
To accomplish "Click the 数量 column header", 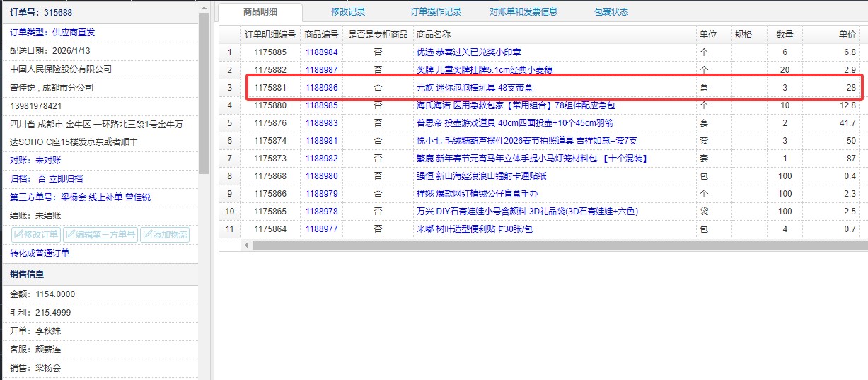I will point(785,35).
